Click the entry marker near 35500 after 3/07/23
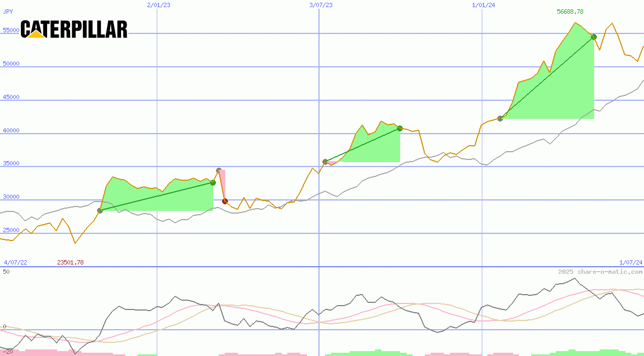Image resolution: width=644 pixels, height=356 pixels. [325, 162]
